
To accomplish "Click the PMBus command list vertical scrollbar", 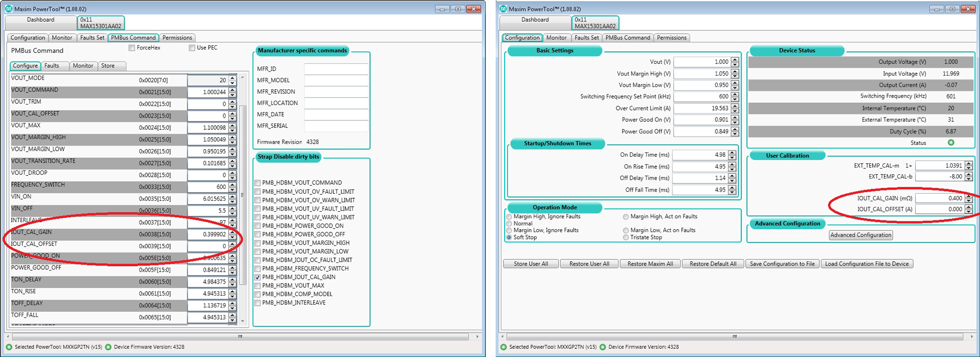I will pyautogui.click(x=243, y=199).
